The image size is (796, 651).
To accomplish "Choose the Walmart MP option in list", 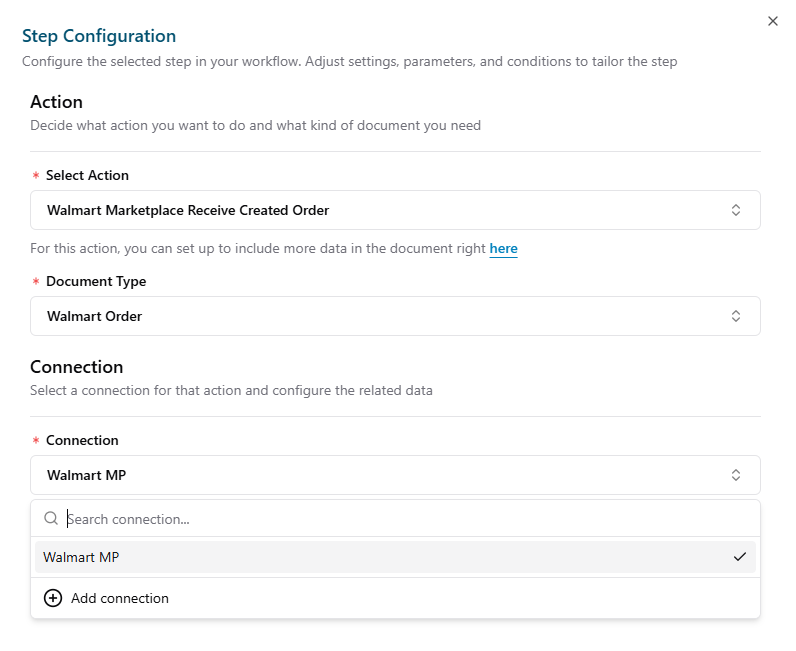I will (x=395, y=557).
